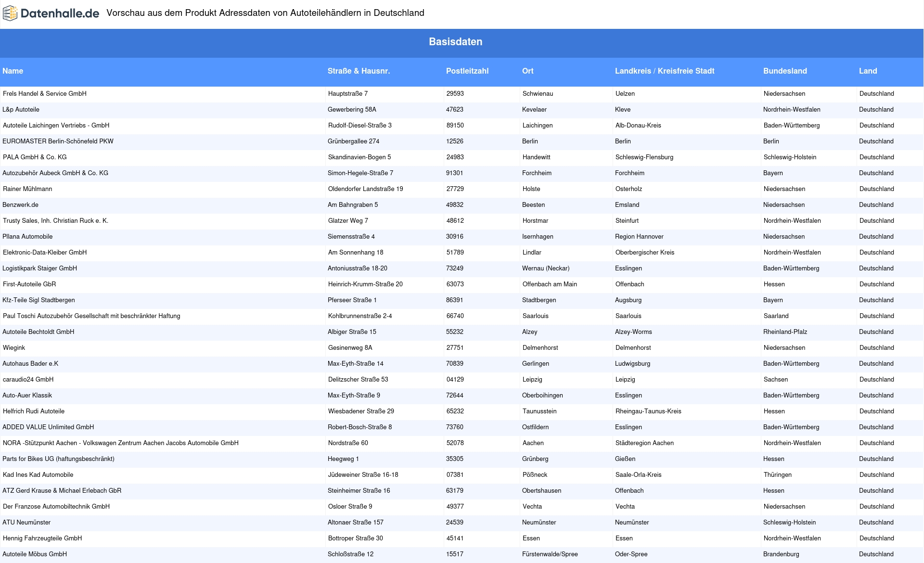Select ADDED VALUE Unlimited GmbH
The image size is (924, 563).
coord(48,427)
